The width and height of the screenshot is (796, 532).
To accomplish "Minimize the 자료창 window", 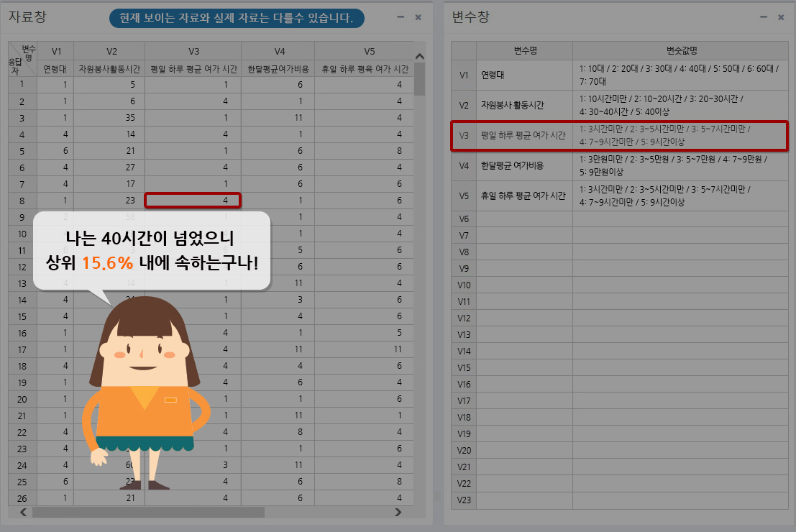I will (x=401, y=17).
